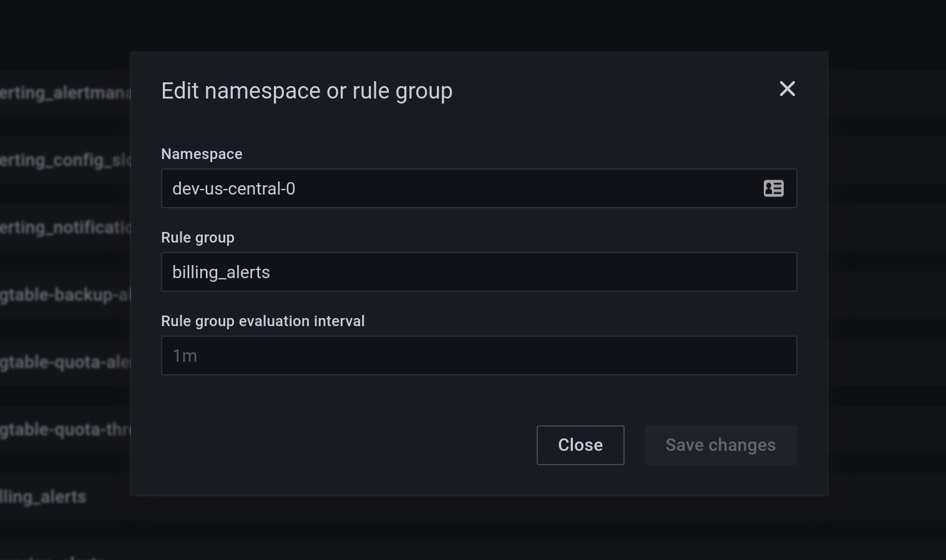
Task: Click the Edit namespace or rule group title
Action: coord(307,90)
